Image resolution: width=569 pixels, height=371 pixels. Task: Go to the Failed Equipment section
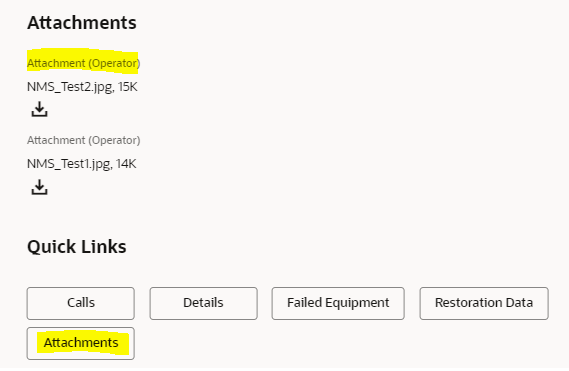(x=338, y=303)
